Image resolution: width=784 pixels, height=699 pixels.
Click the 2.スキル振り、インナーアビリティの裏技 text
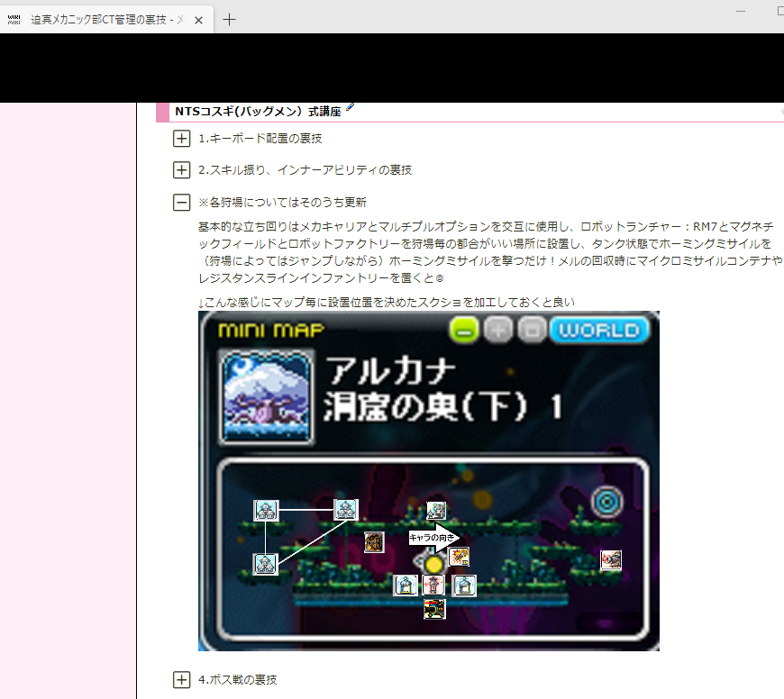[305, 170]
